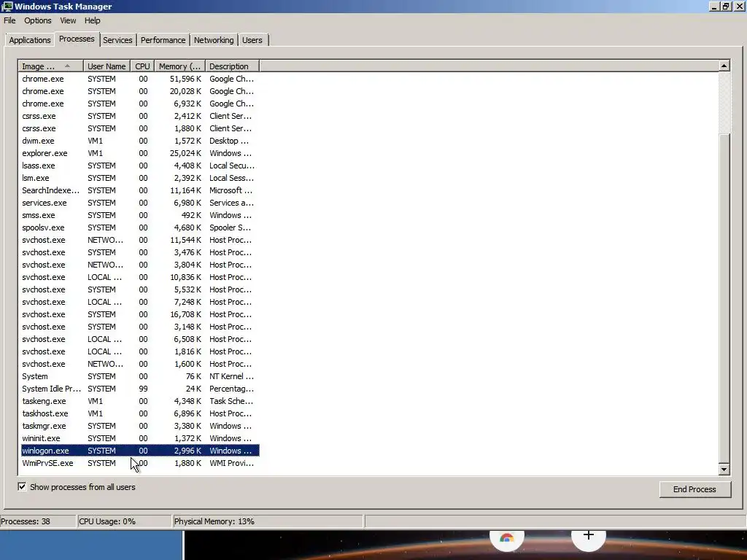The image size is (747, 560).
Task: Sort by CPU column header
Action: coord(142,66)
